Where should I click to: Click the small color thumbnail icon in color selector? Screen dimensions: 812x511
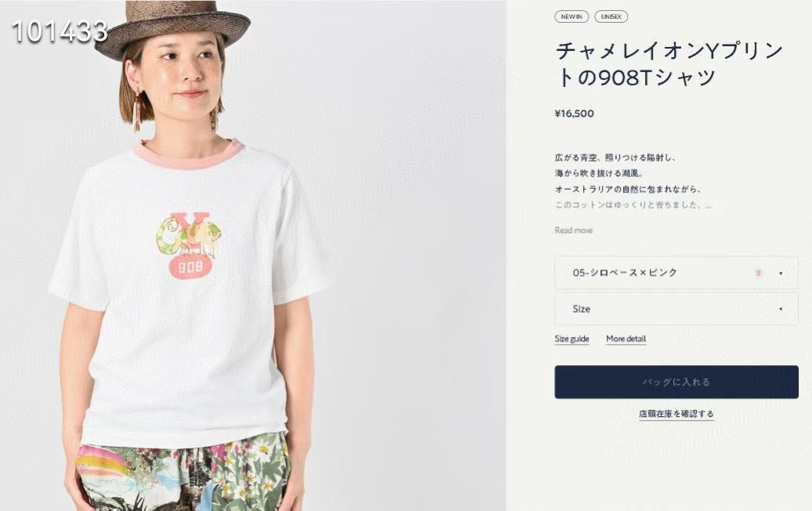pyautogui.click(x=759, y=273)
